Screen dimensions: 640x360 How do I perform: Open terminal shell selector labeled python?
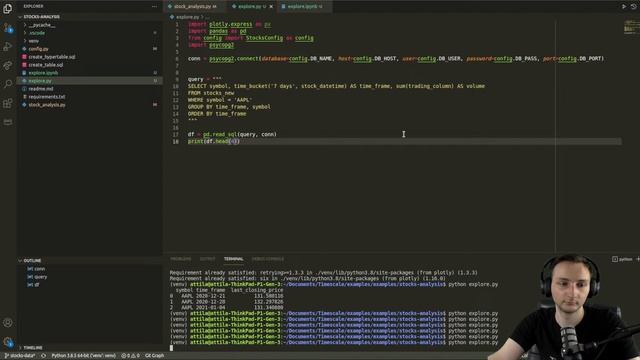point(622,259)
